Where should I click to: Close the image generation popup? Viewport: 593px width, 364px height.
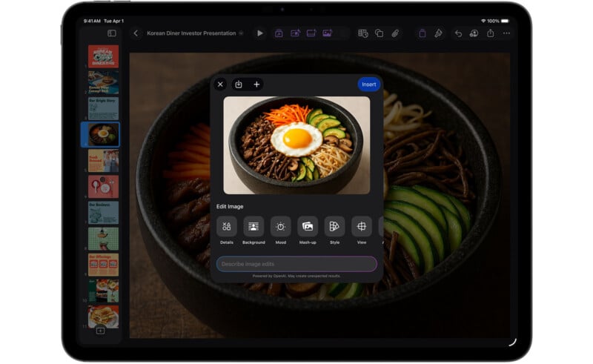220,85
